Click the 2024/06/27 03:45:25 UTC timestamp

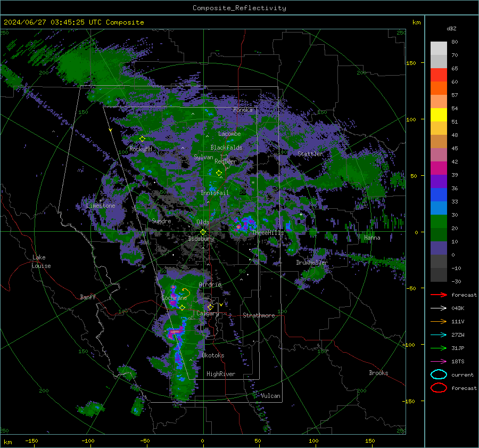pyautogui.click(x=73, y=22)
